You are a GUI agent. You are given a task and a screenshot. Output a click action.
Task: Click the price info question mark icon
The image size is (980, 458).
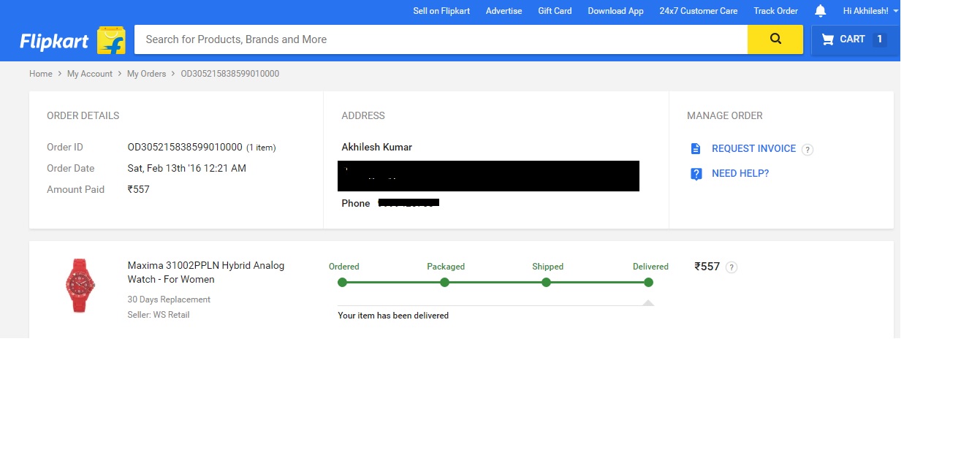click(x=732, y=267)
